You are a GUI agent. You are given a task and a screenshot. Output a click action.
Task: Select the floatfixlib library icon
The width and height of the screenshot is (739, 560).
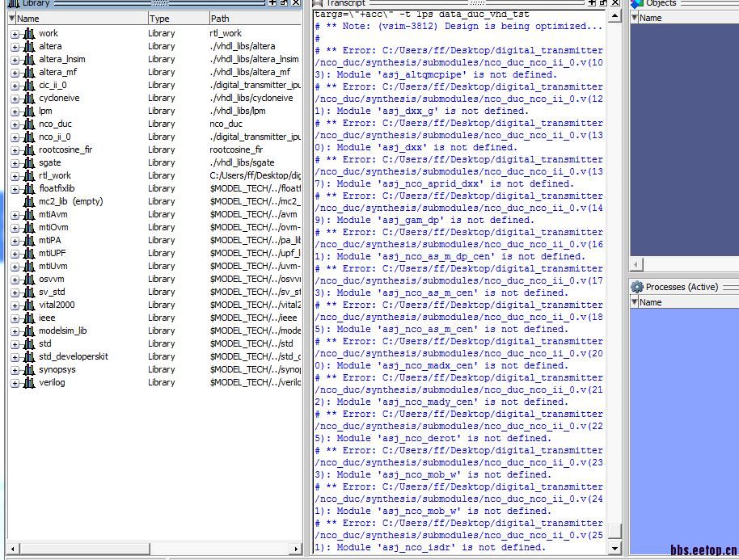coord(29,189)
